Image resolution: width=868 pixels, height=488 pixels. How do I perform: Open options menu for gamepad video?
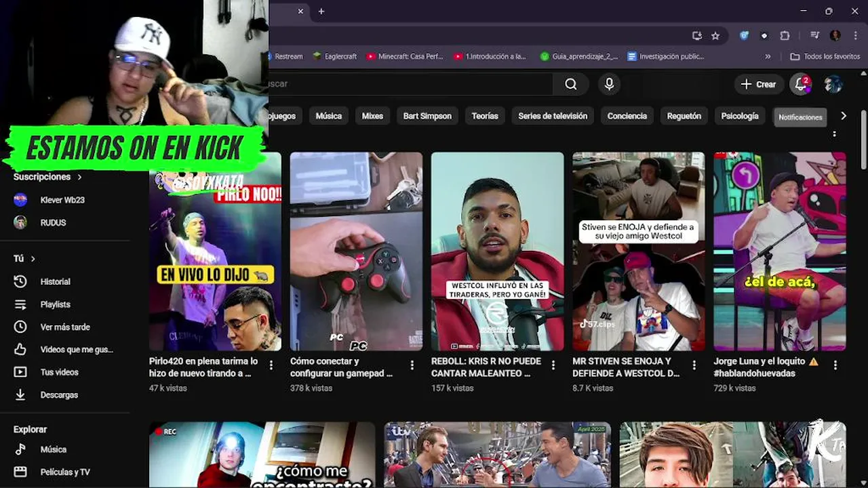point(412,365)
